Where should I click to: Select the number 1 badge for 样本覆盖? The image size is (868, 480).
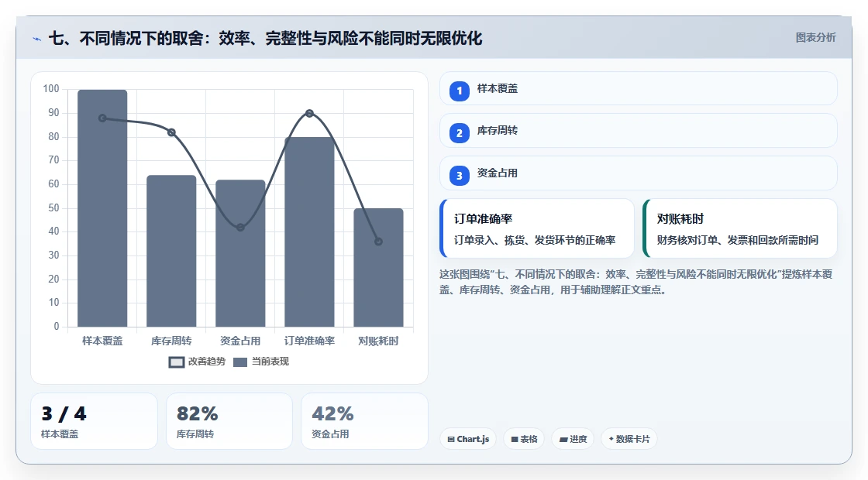tap(459, 91)
